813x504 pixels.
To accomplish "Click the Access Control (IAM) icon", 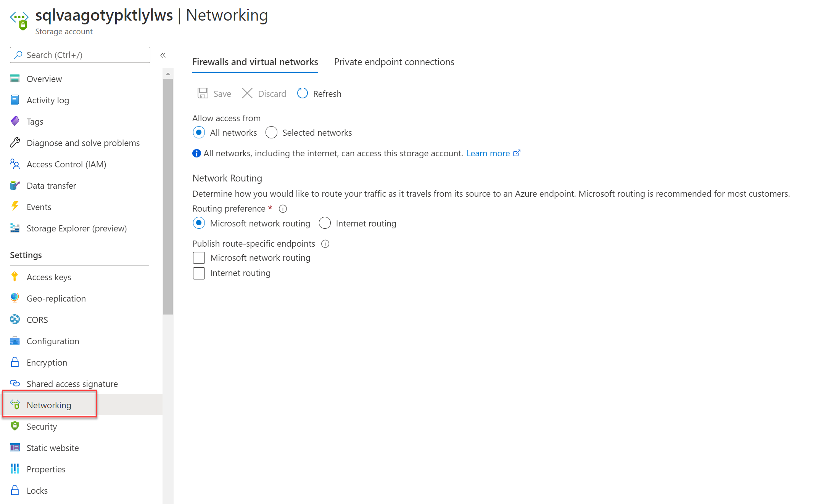I will coord(16,164).
